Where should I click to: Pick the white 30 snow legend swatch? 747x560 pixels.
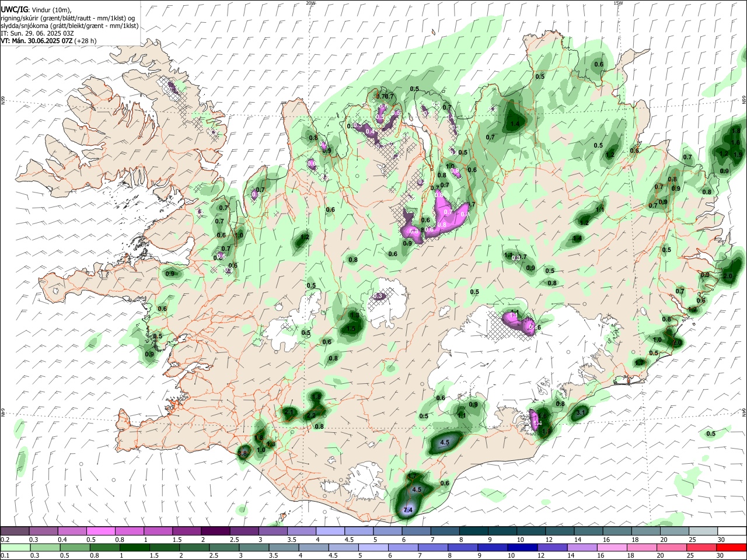point(731,531)
